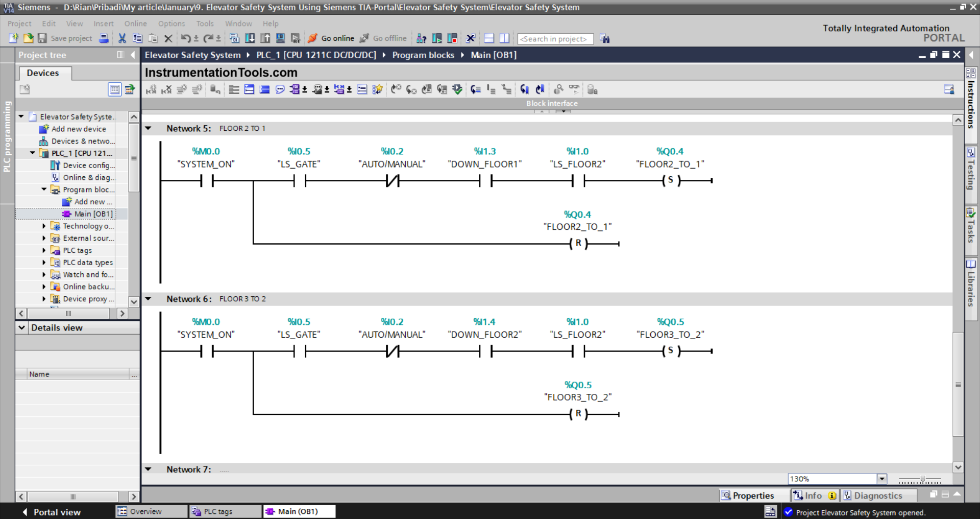Toggle free-form comments speech bubble icon
The image size is (980, 519).
click(x=280, y=89)
